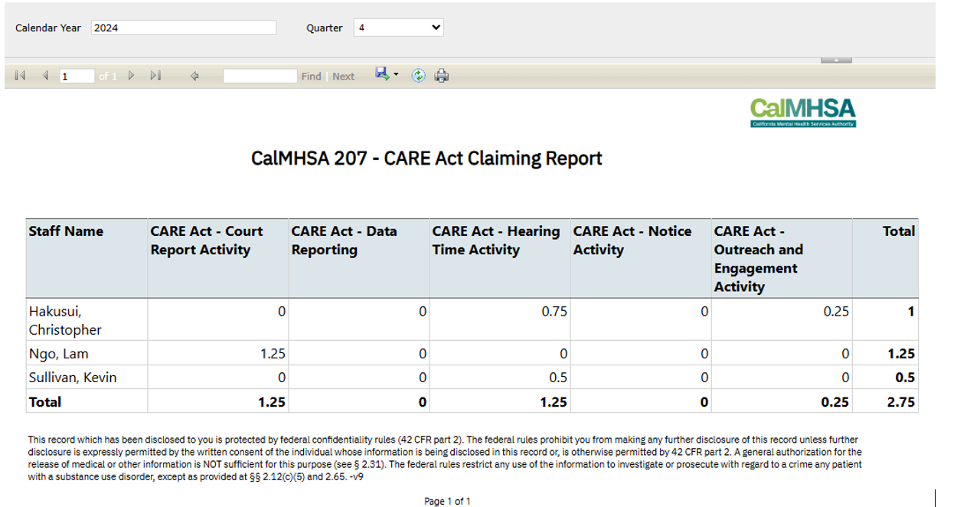Collapse the parameters area with the toggle arrow
The height and width of the screenshot is (507, 980).
pyautogui.click(x=836, y=60)
